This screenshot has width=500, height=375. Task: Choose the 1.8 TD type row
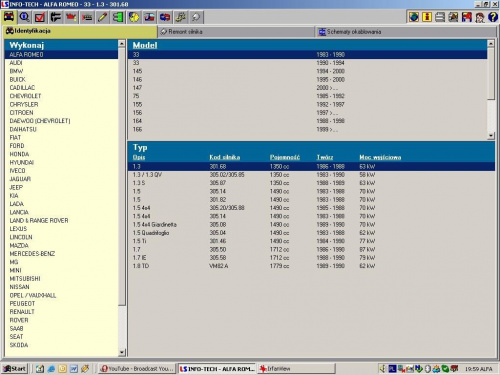pyautogui.click(x=311, y=266)
